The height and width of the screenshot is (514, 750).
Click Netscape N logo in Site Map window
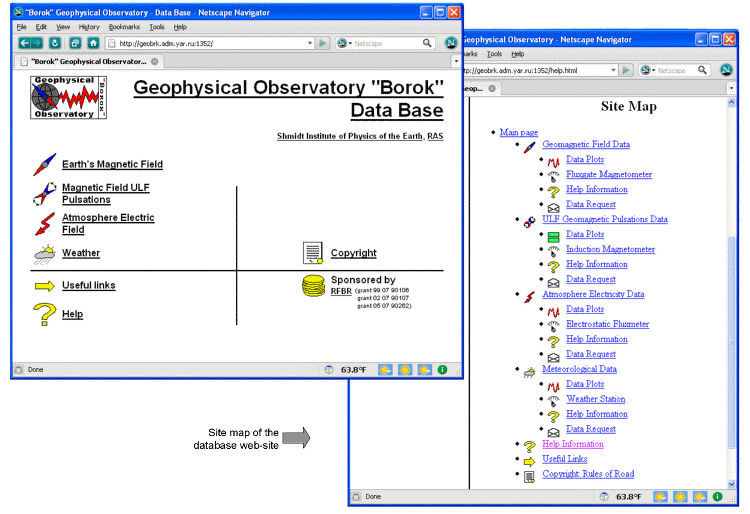tap(726, 70)
